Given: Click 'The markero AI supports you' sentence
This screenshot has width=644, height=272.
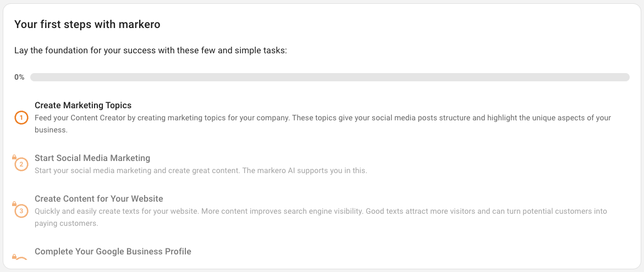Looking at the screenshot, I should [x=304, y=171].
